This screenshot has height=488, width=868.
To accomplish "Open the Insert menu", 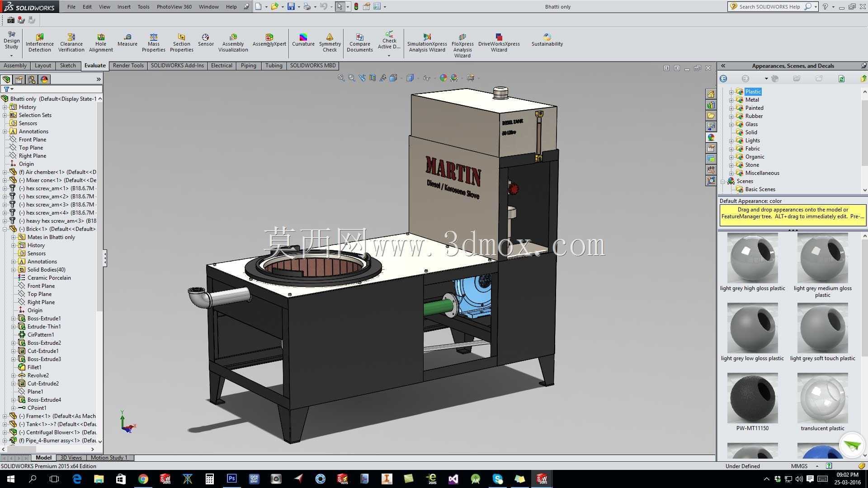I will tap(124, 7).
